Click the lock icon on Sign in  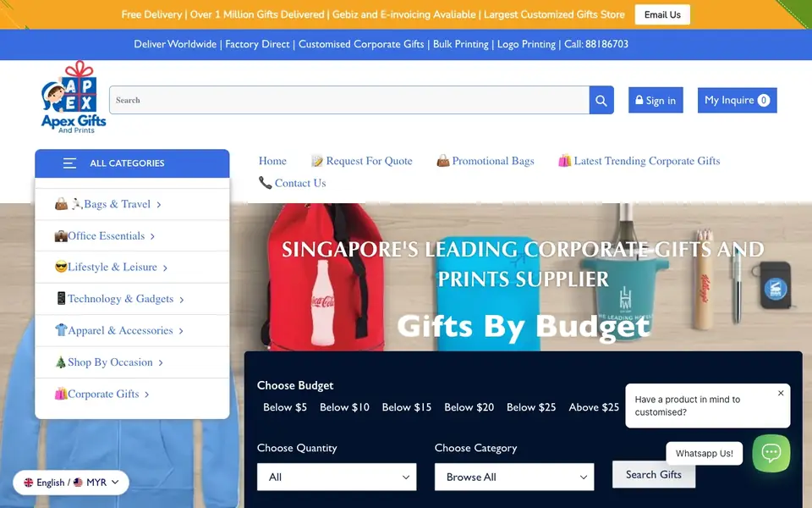(x=639, y=100)
